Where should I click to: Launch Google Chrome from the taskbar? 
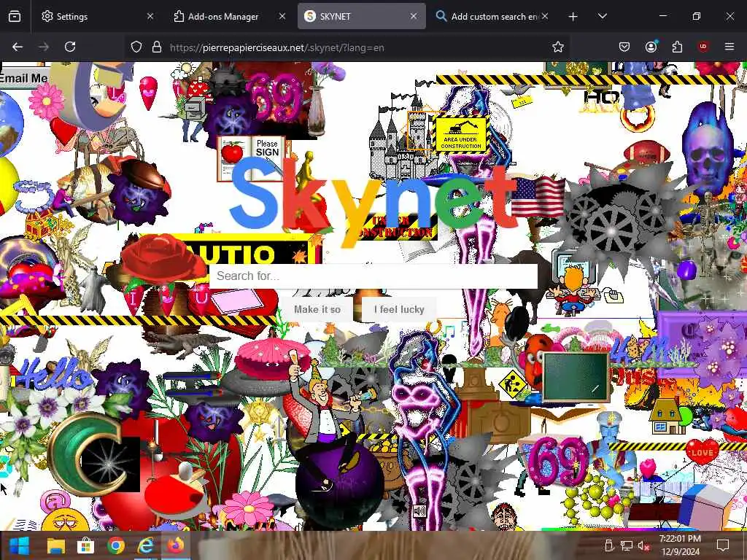tap(116, 545)
